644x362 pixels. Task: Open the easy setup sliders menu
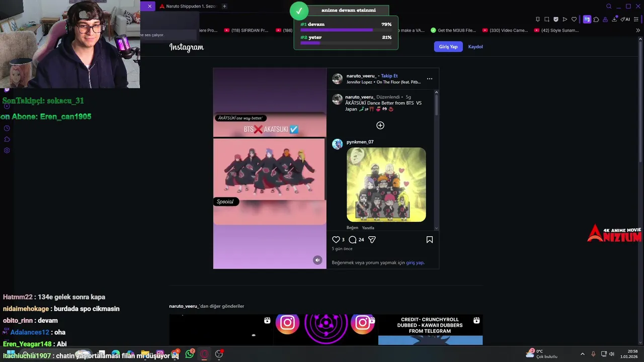click(x=636, y=20)
